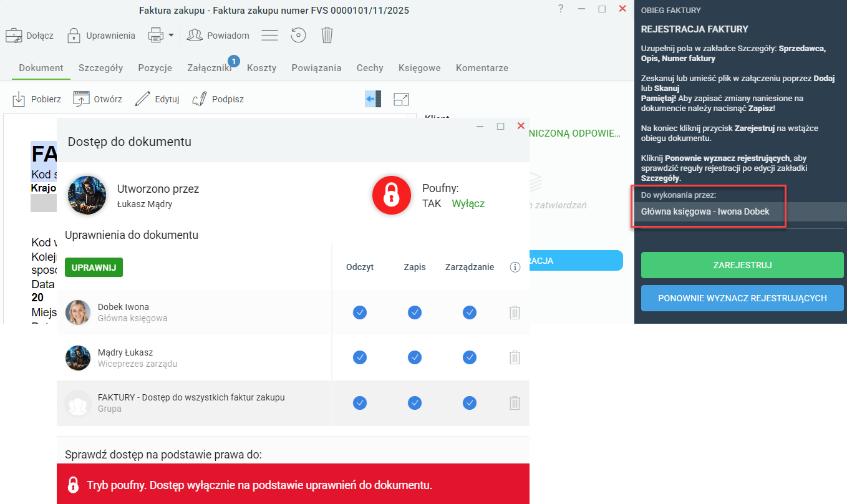Delete permission row of Dobek Iwona
847x504 pixels.
[x=515, y=313]
